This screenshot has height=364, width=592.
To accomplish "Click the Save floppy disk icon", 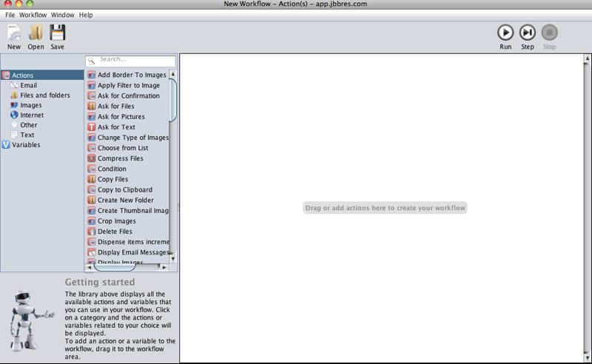I will [x=58, y=33].
